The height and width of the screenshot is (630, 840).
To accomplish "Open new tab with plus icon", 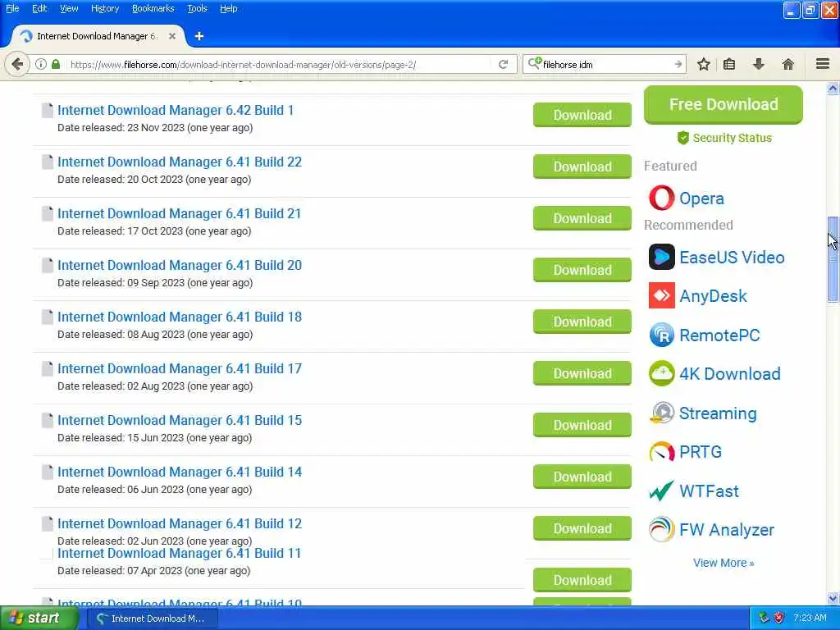I will pyautogui.click(x=199, y=36).
